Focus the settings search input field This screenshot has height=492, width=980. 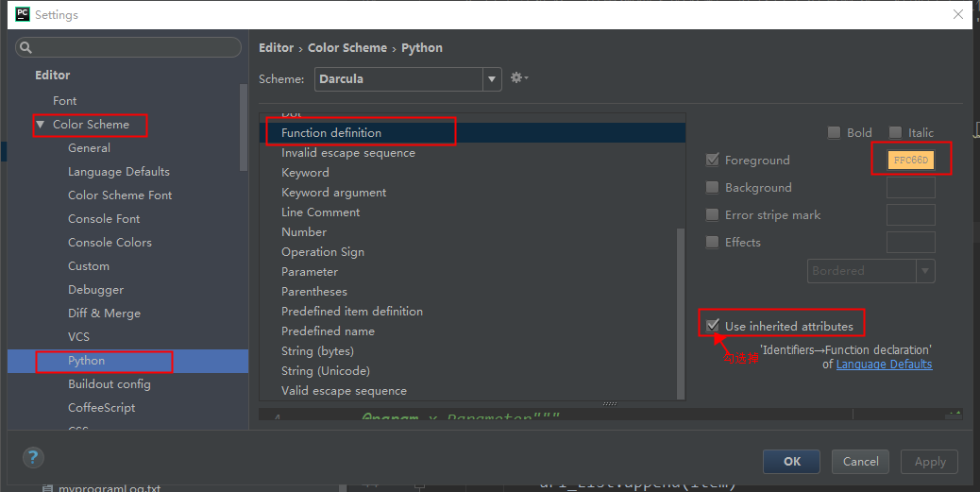tap(128, 47)
